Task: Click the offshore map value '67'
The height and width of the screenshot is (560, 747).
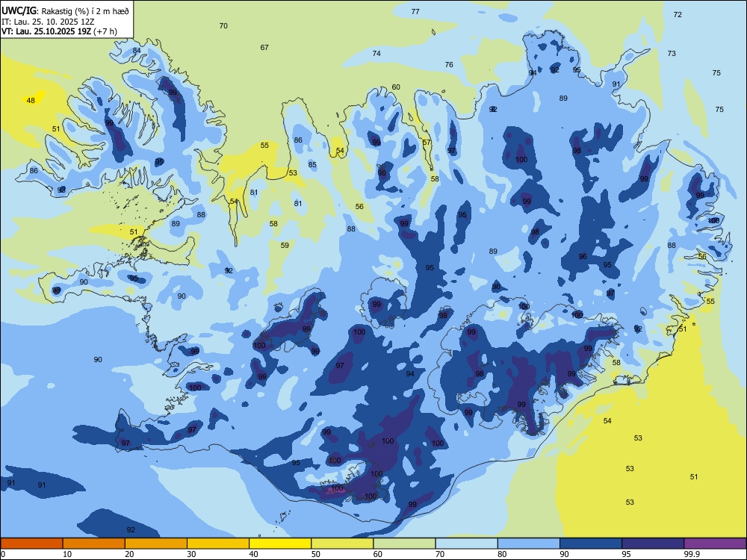Action: pyautogui.click(x=264, y=48)
